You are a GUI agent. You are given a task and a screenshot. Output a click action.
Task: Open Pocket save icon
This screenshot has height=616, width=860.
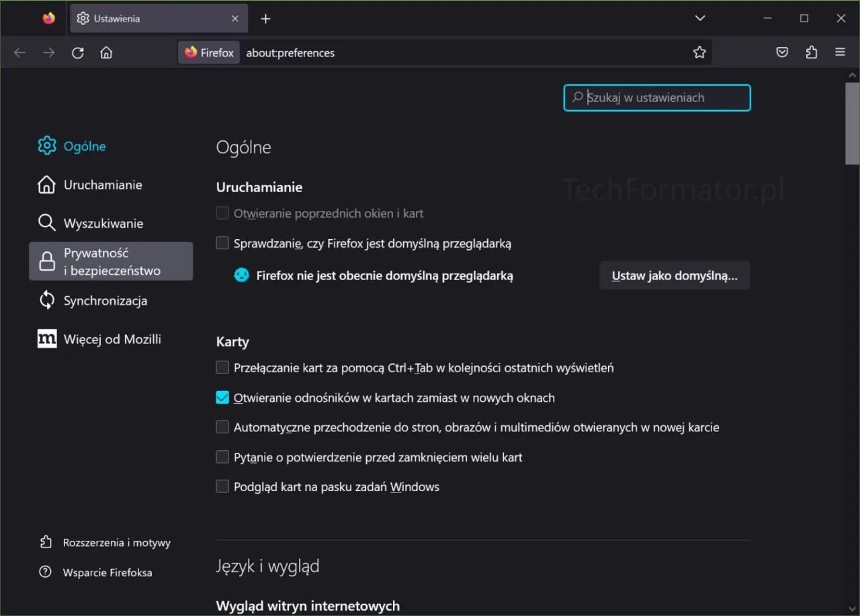(x=782, y=52)
